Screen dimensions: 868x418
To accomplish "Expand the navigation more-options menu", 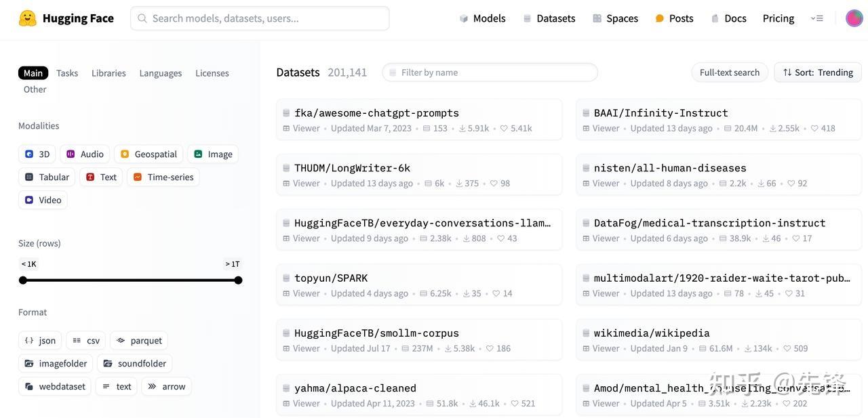I will 817,18.
